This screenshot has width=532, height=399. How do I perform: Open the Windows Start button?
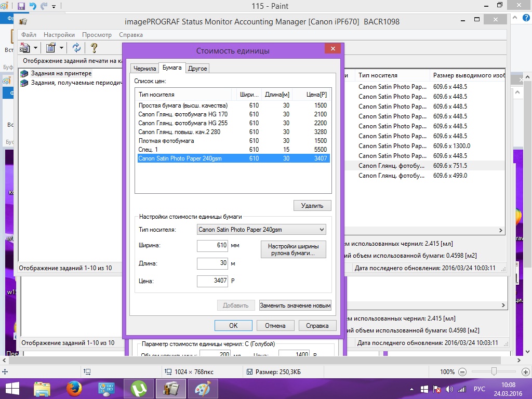click(x=12, y=389)
